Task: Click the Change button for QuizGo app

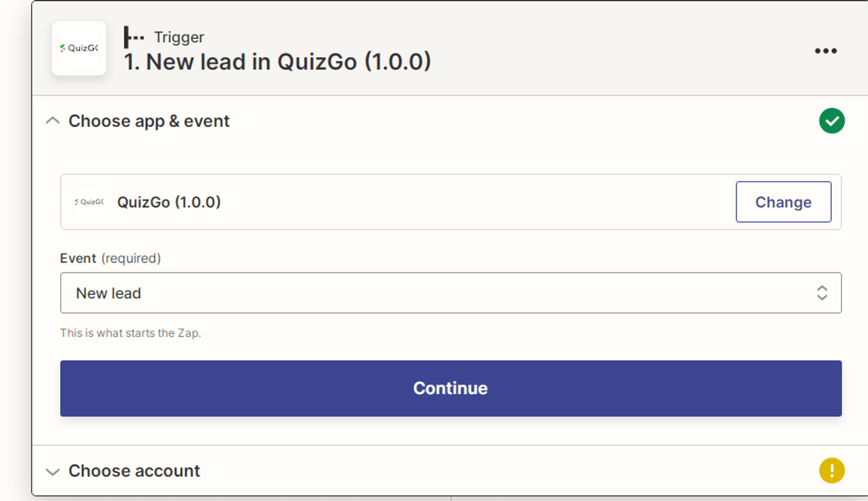Action: click(x=783, y=202)
